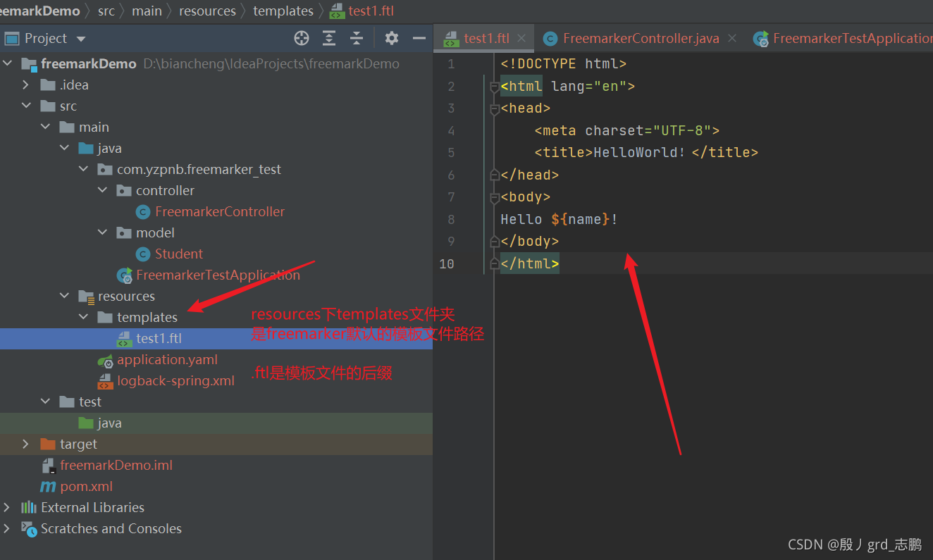933x560 pixels.
Task: Click the charset="UTF-8" meta line
Action: (627, 130)
